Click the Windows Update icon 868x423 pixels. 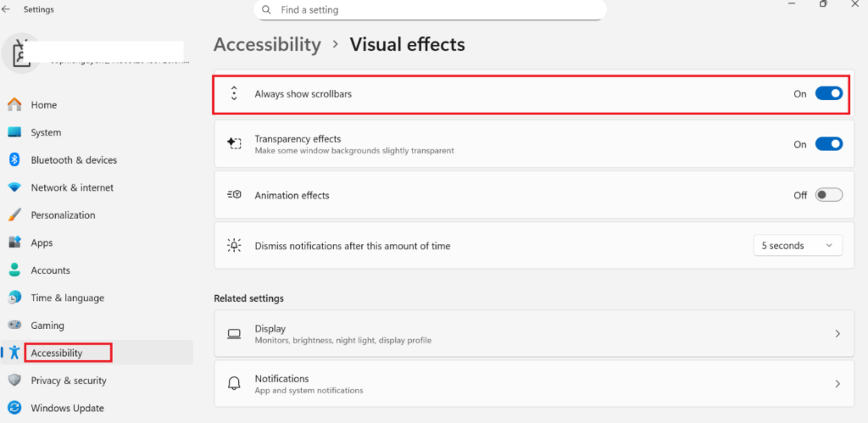coord(14,408)
